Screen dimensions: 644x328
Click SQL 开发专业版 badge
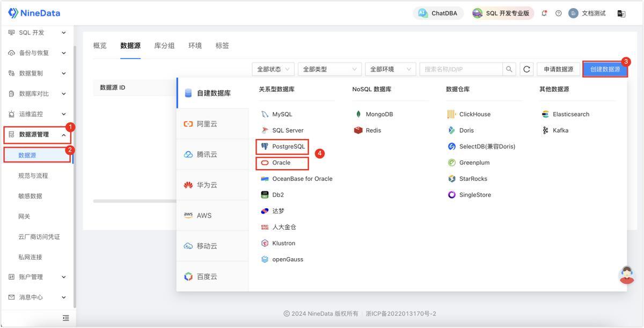[502, 13]
